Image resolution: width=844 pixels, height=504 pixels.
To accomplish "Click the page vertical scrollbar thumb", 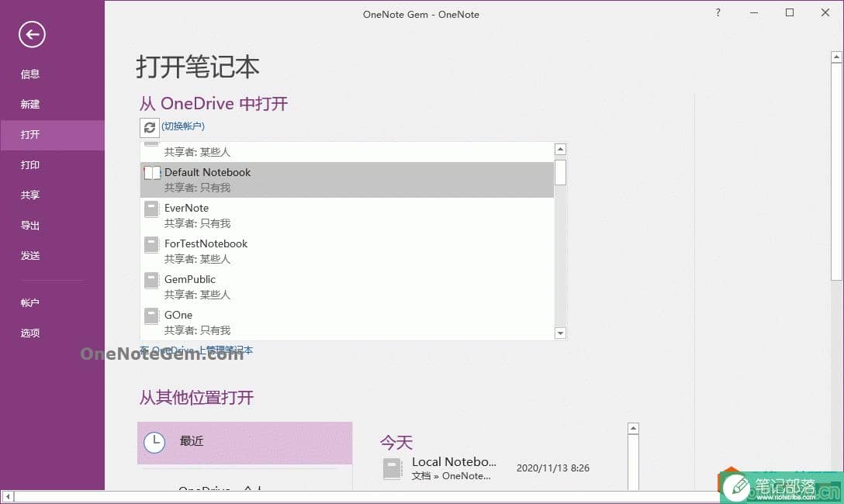I will pos(836,171).
